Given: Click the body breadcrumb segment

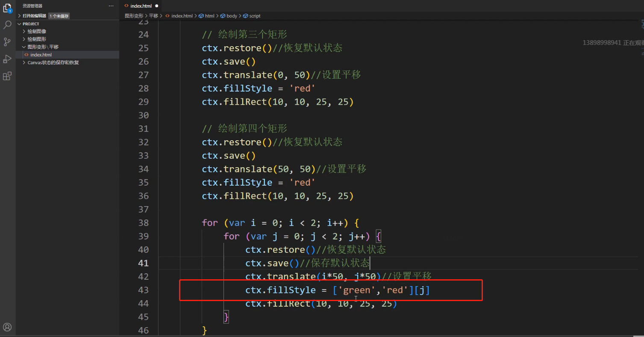Looking at the screenshot, I should pos(232,16).
